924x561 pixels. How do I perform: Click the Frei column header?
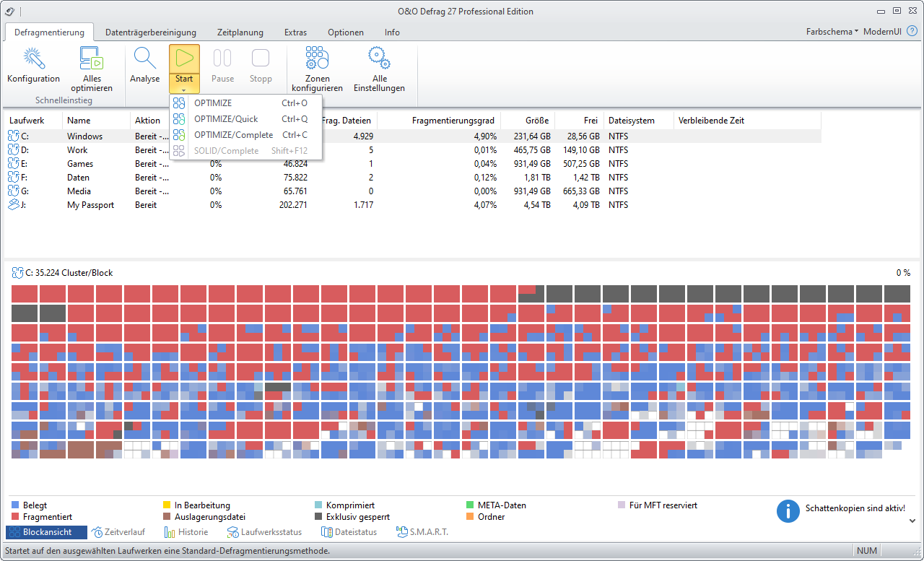click(578, 121)
